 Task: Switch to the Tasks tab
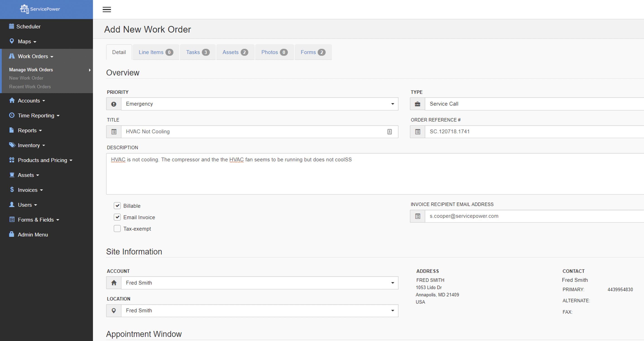point(197,52)
